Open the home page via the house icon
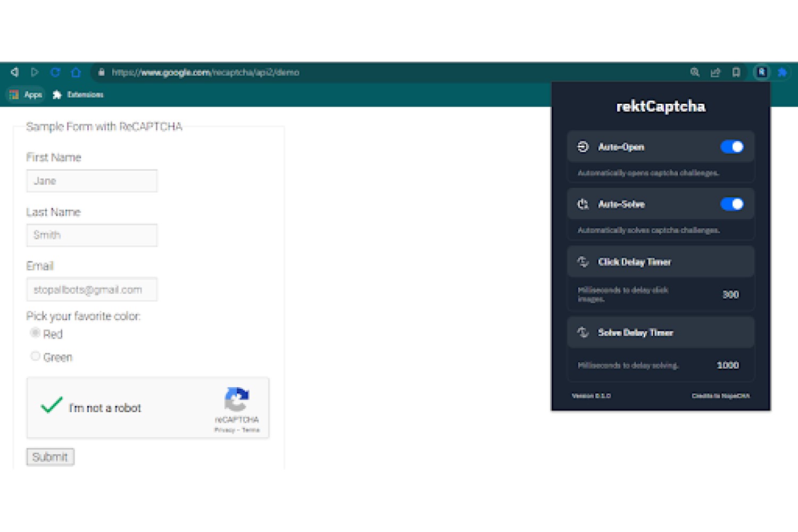Viewport: 798px width, 532px height. pos(76,72)
